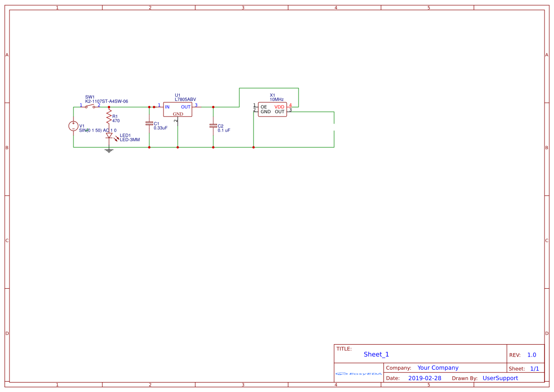Viewport: 554px width, 392px height.
Task: Click the UserSupport drawn-by text
Action: coord(500,378)
